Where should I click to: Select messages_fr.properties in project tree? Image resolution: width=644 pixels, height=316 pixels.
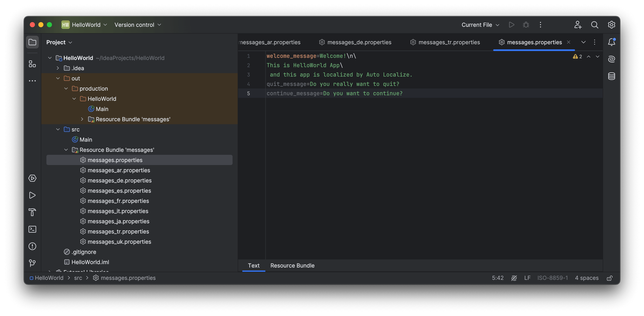coord(118,201)
